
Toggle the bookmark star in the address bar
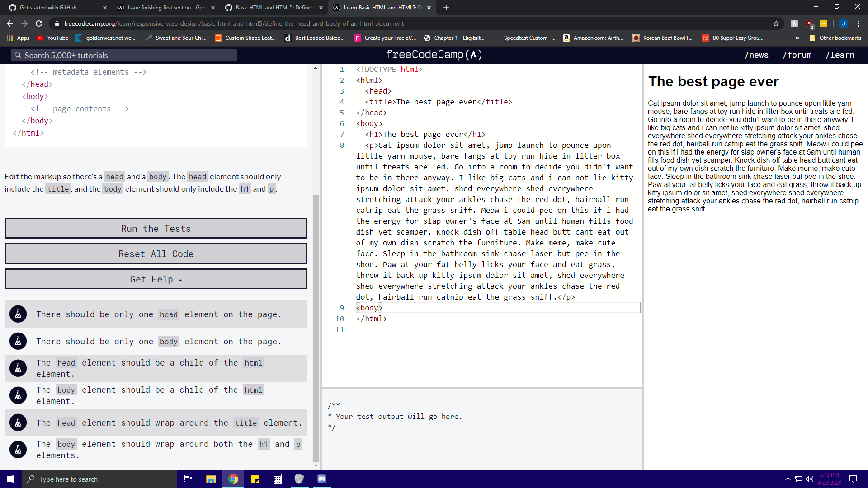pyautogui.click(x=776, y=23)
